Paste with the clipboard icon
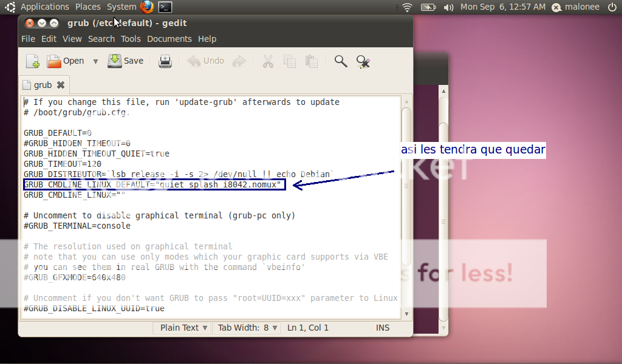Screen dimensions: 622x364 pos(312,61)
